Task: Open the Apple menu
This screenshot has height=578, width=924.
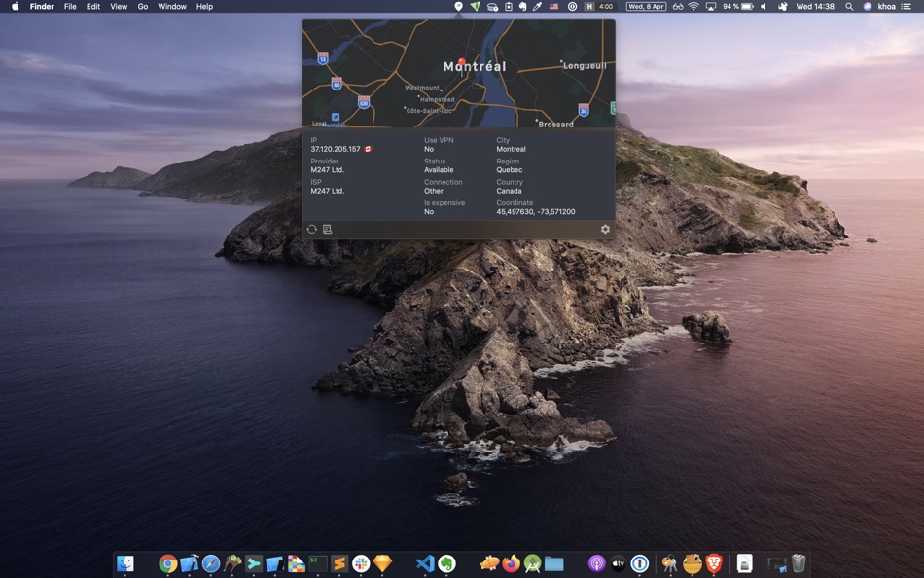Action: click(x=15, y=7)
